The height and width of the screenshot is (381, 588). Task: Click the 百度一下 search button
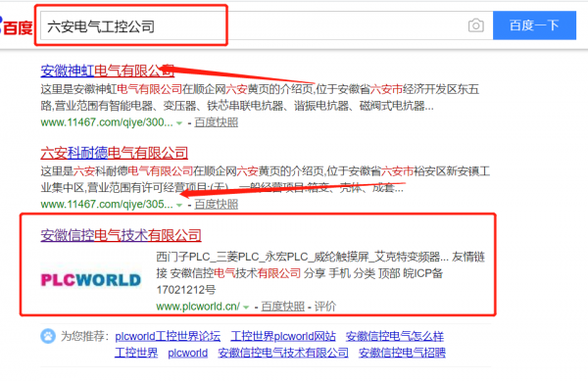coord(534,25)
